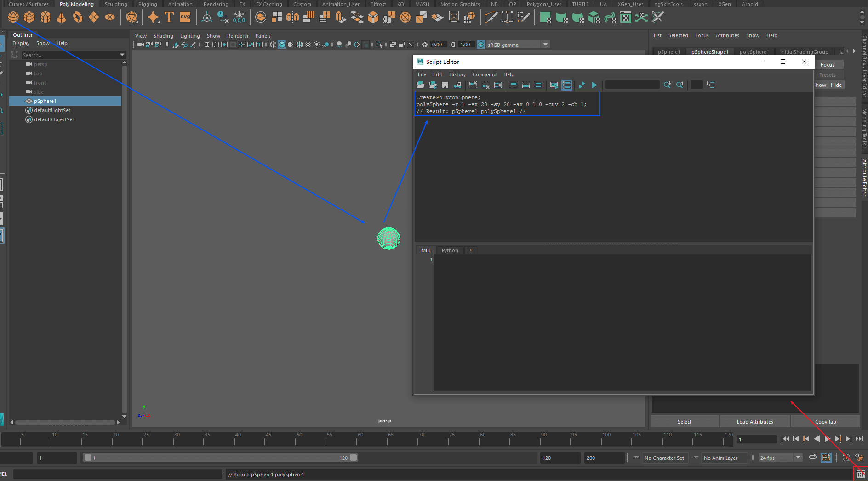868x481 pixels.
Task: Create a polygon cylinder from the shelf
Action: coord(46,17)
